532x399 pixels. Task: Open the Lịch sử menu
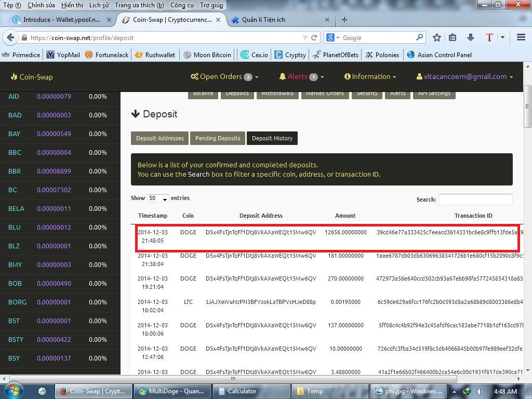[x=98, y=5]
